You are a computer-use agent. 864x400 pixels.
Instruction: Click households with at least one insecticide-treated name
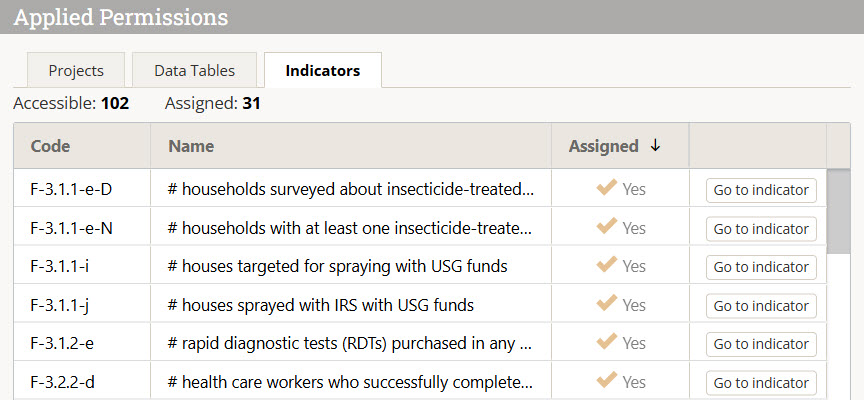tap(350, 228)
